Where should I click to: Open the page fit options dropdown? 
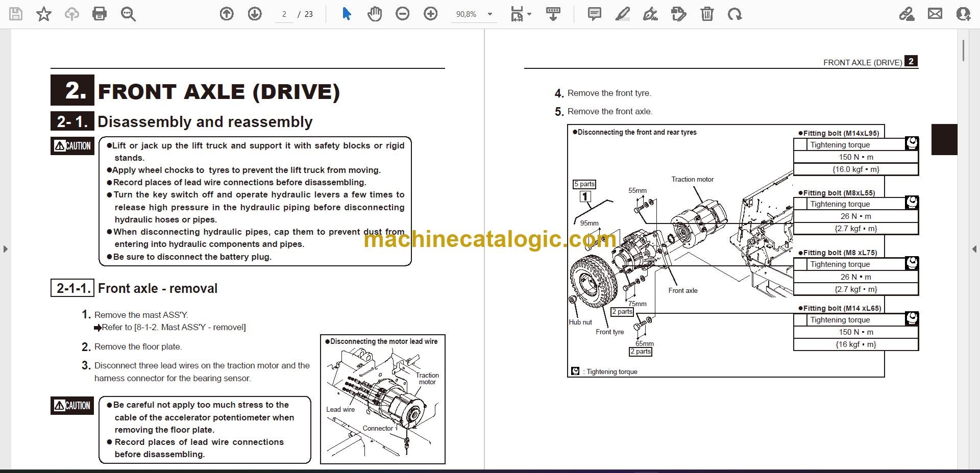(521, 14)
